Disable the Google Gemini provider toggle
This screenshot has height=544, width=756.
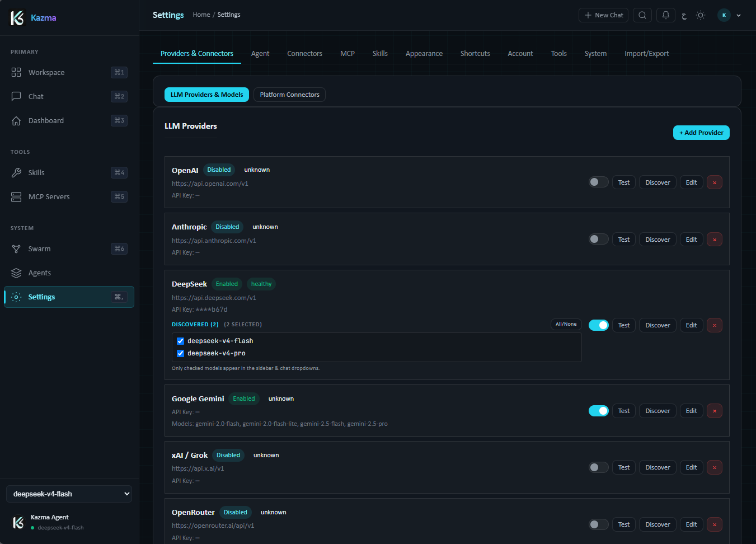(x=598, y=411)
